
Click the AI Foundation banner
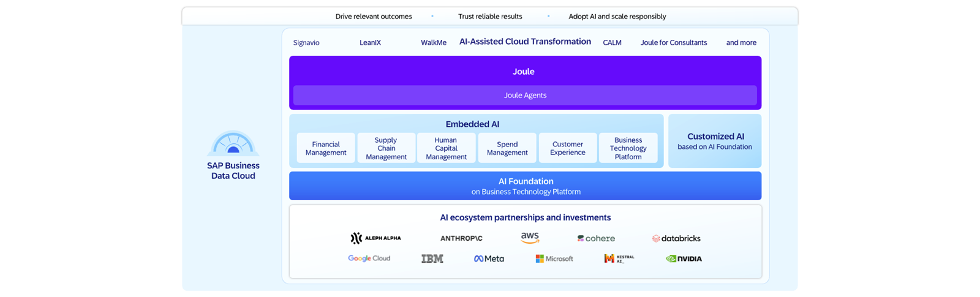[x=525, y=186]
